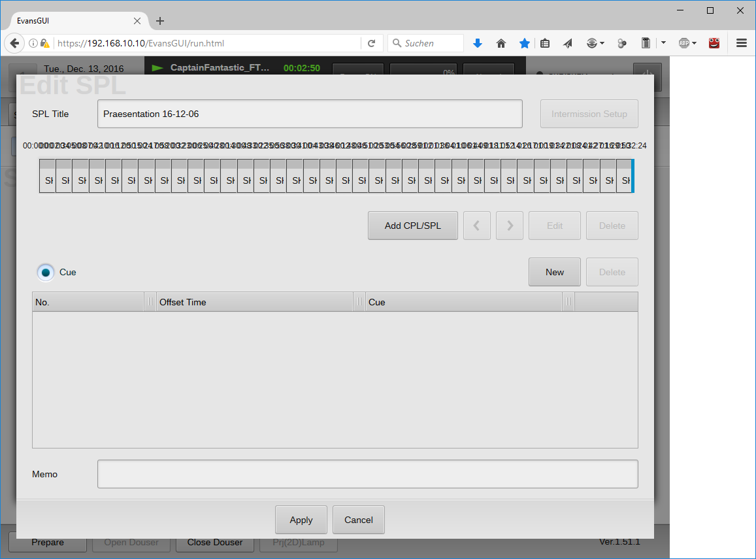Select the Cue radio button
This screenshot has width=756, height=559.
tap(46, 272)
